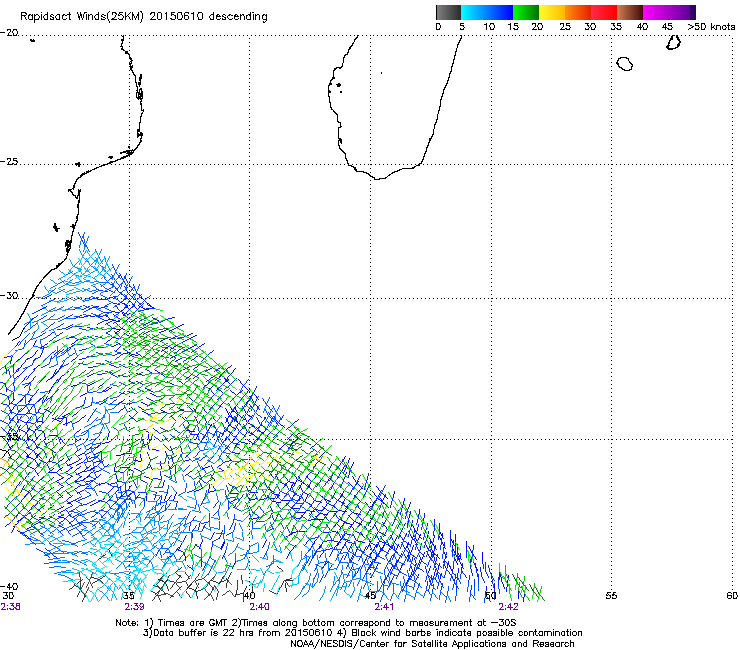Image resolution: width=740 pixels, height=650 pixels.
Task: Click the '2:41' time stamp
Action: (384, 607)
